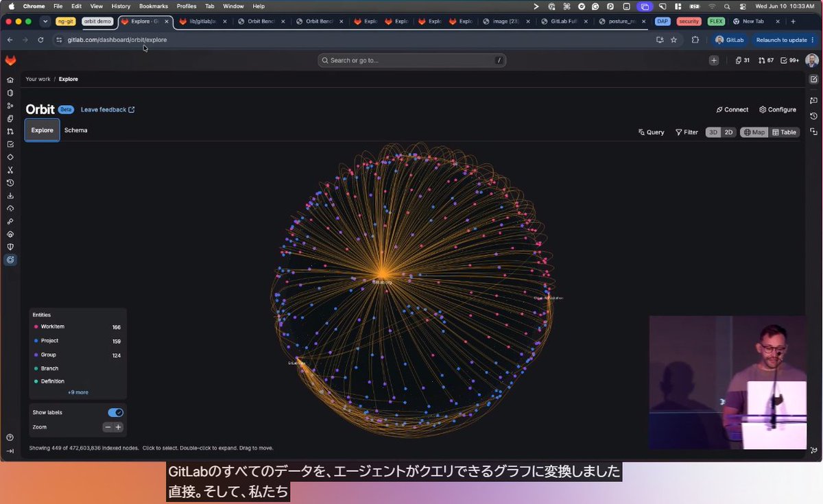This screenshot has width=823, height=504.
Task: Open To-Do list counter showing 99+
Action: click(789, 60)
